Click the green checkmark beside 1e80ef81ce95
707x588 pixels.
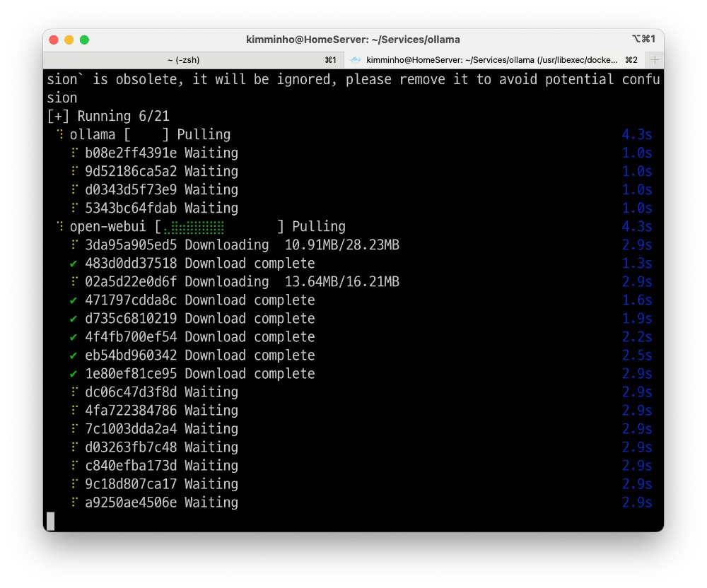click(x=74, y=374)
